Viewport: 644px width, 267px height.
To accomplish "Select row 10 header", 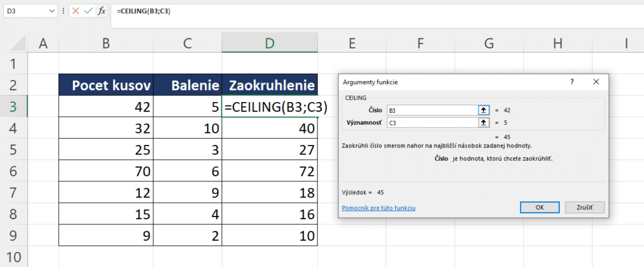I will pyautogui.click(x=14, y=257).
